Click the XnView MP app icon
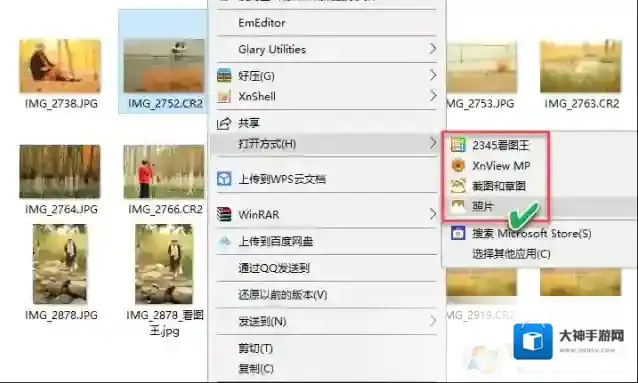Image resolution: width=638 pixels, height=383 pixels. [458, 165]
